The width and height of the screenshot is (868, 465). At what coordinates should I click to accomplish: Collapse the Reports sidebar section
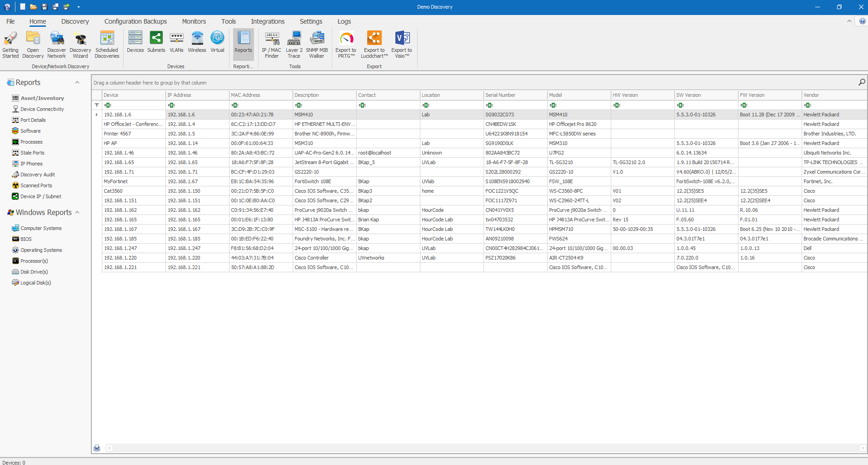(77, 82)
